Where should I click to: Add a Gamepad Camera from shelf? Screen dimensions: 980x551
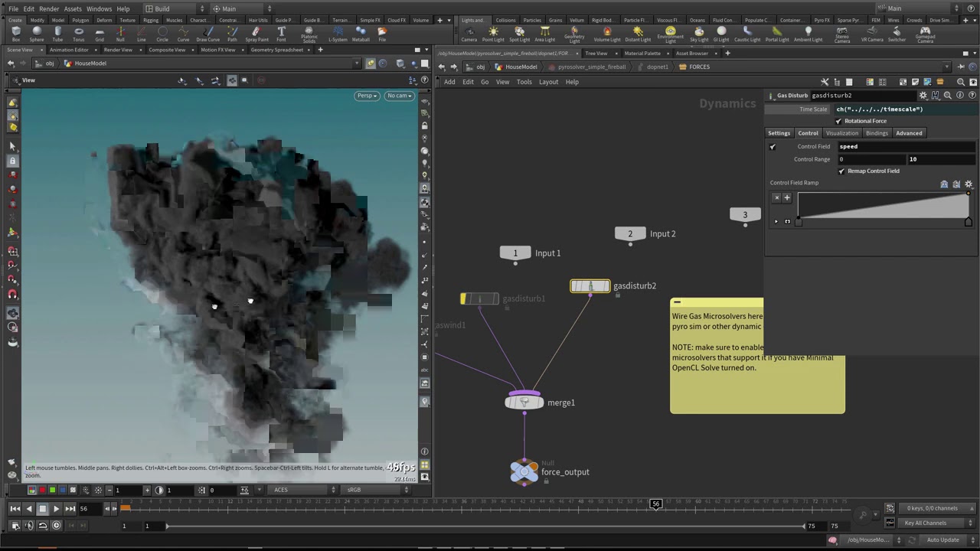tap(925, 34)
